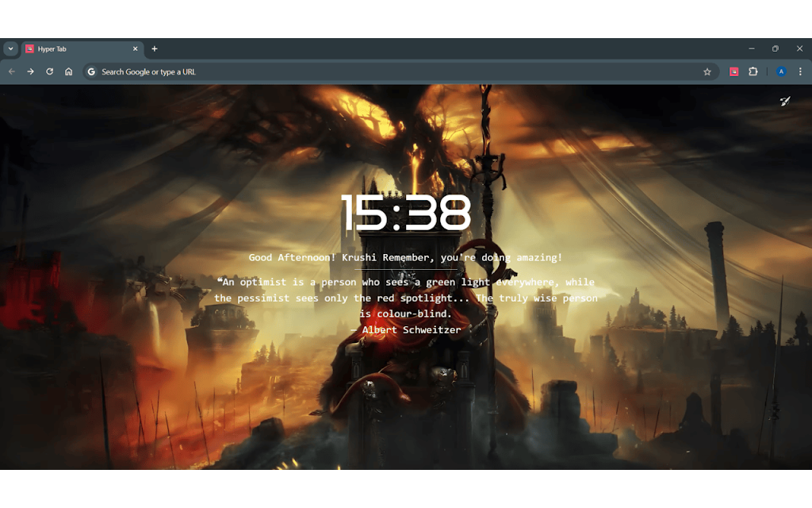Go forward to next page
This screenshot has width=812, height=508.
[x=31, y=71]
